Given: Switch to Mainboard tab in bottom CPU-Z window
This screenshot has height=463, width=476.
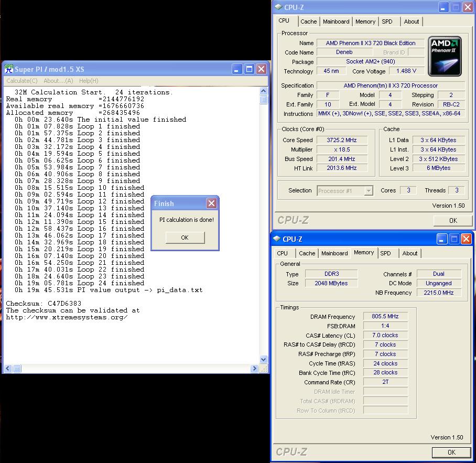Looking at the screenshot, I should coord(334,253).
